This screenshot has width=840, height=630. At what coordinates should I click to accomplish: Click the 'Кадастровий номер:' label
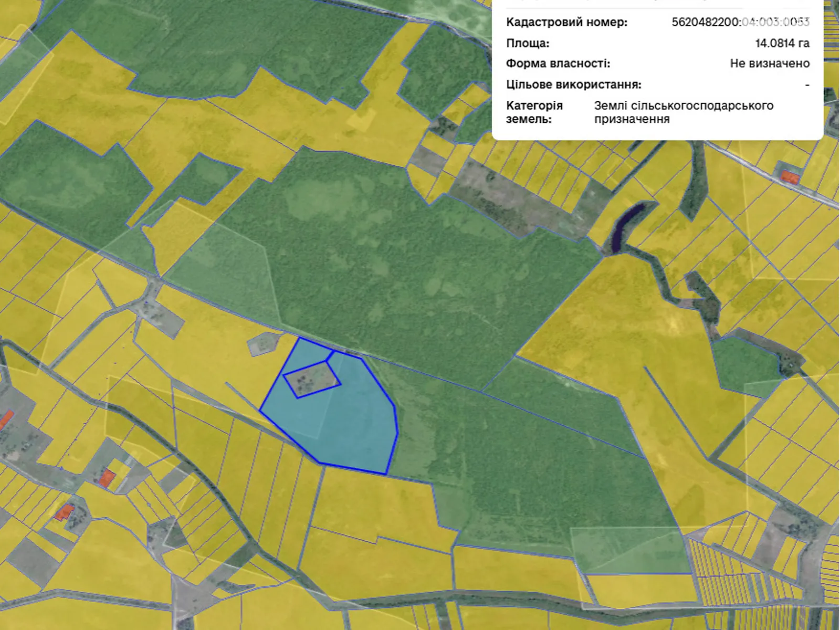(x=566, y=22)
